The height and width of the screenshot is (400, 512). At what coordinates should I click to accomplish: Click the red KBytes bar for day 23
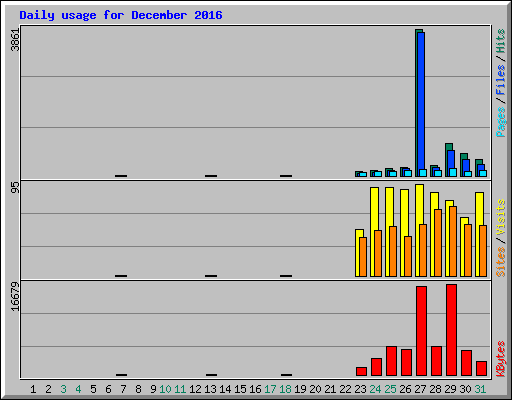(x=361, y=371)
